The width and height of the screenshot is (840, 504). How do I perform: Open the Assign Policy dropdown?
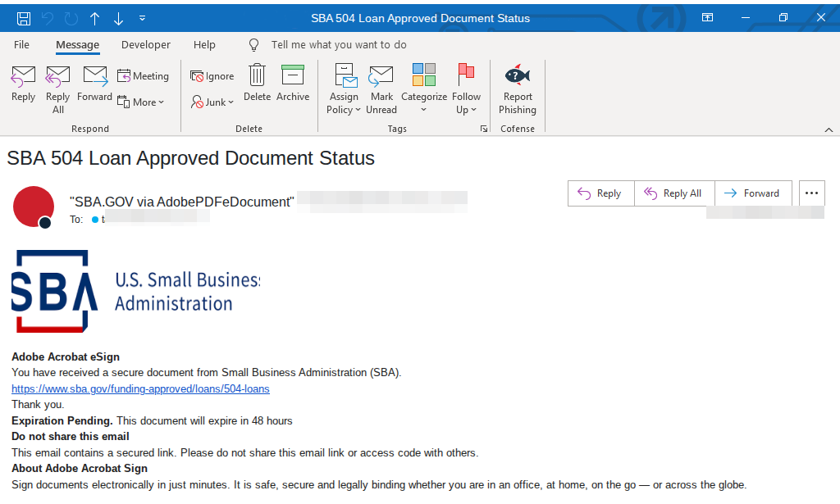click(344, 89)
